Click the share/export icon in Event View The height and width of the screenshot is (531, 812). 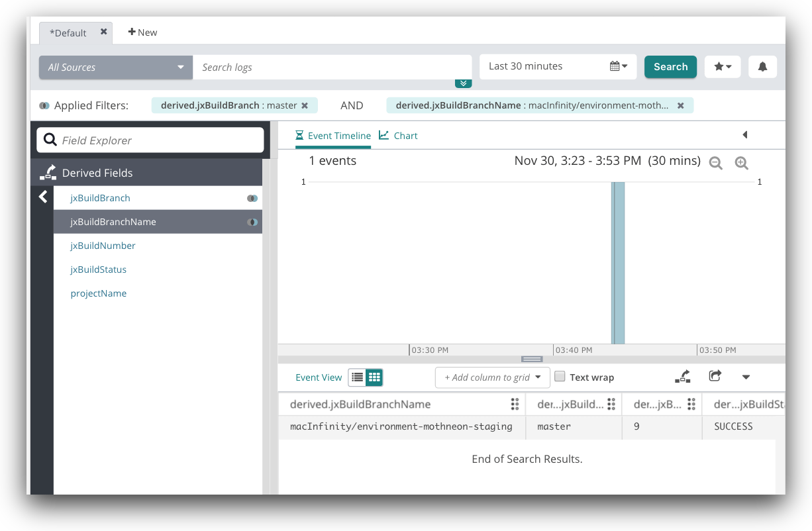[715, 376]
